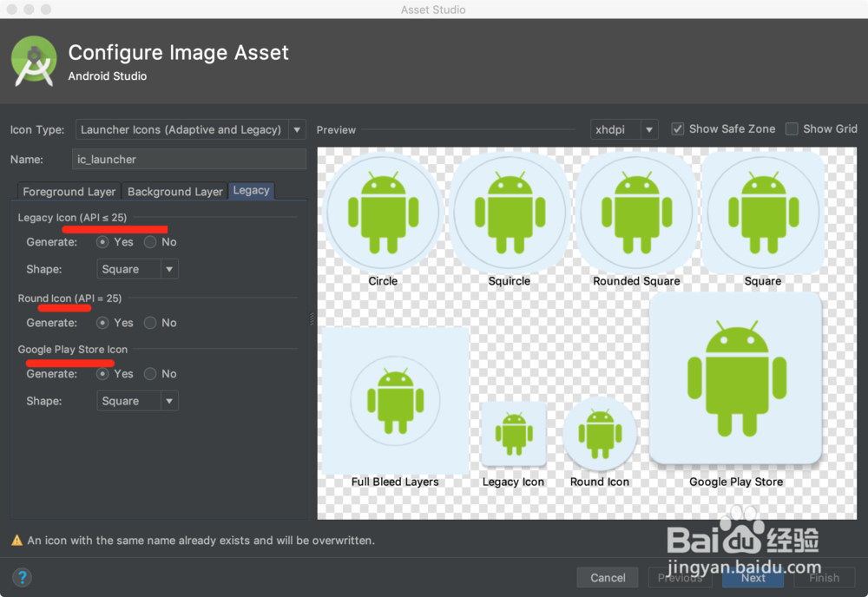Click the warning triangle icon

coord(17,541)
